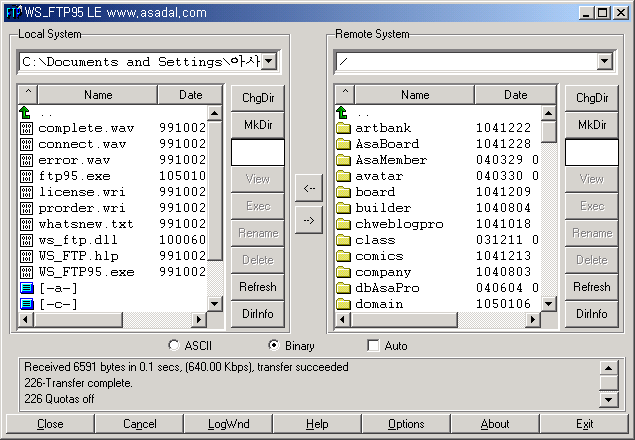
Task: Select Binary transfer mode
Action: (x=274, y=346)
